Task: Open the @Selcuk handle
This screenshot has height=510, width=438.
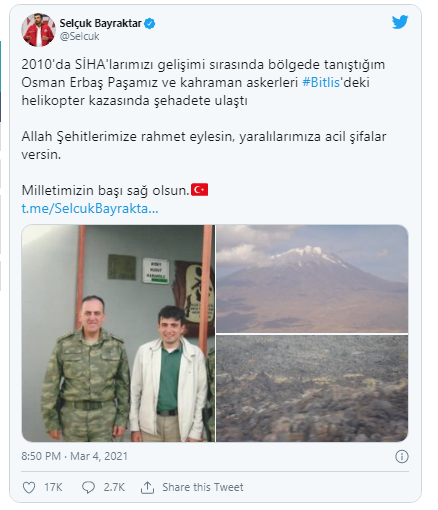Action: (x=79, y=36)
